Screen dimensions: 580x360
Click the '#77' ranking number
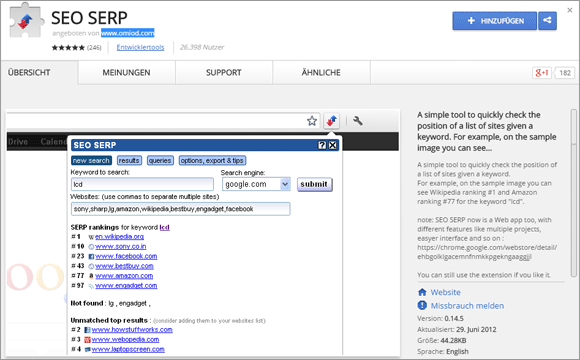pyautogui.click(x=78, y=276)
